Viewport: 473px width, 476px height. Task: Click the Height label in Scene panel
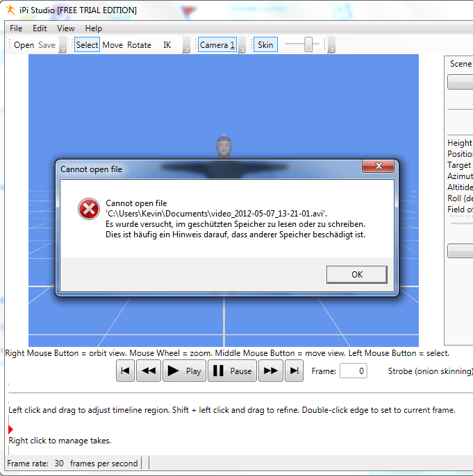[460, 143]
